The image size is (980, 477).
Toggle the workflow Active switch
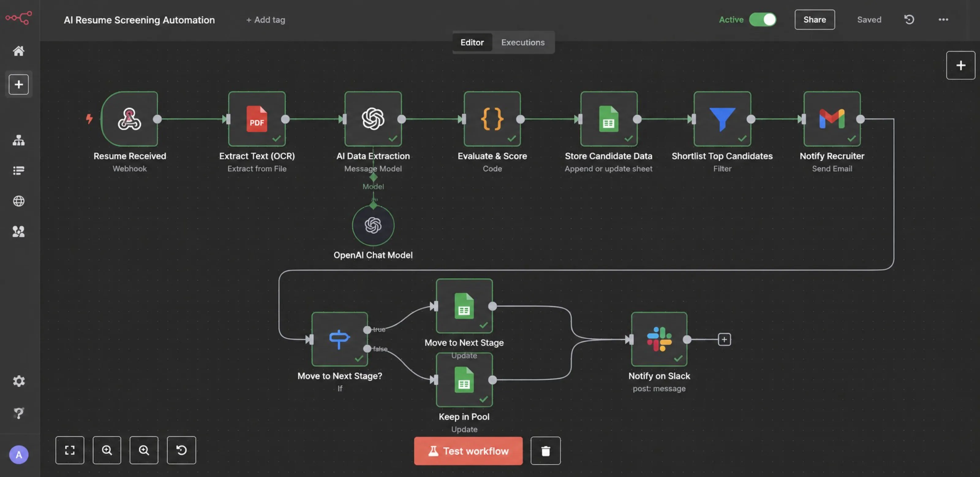coord(762,19)
